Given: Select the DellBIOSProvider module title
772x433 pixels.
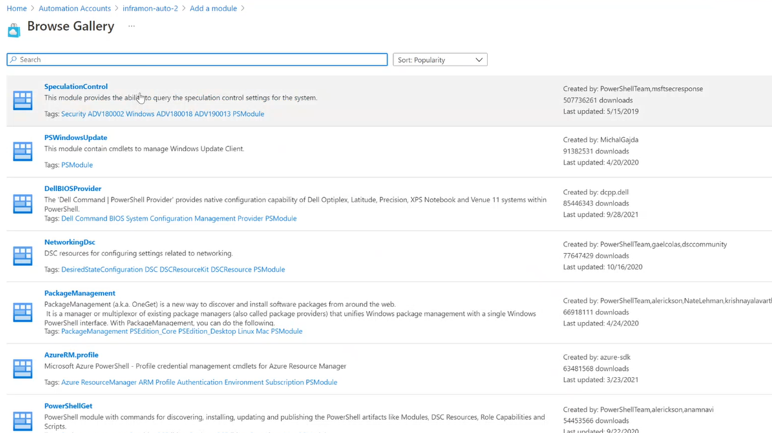Looking at the screenshot, I should (73, 188).
